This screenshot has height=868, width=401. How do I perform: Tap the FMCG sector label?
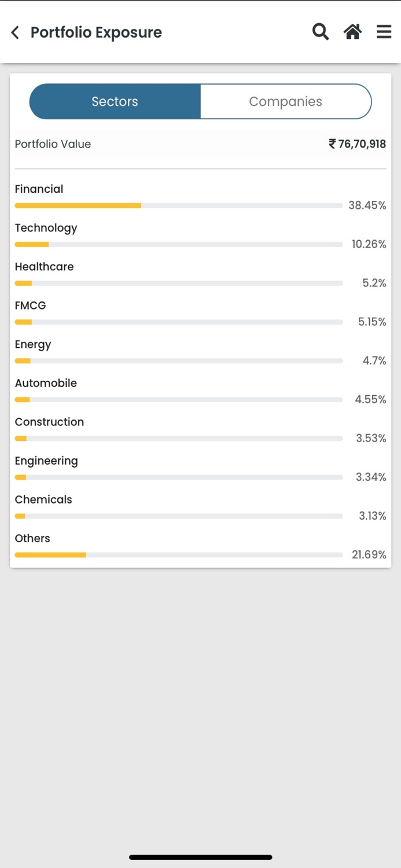(x=30, y=306)
